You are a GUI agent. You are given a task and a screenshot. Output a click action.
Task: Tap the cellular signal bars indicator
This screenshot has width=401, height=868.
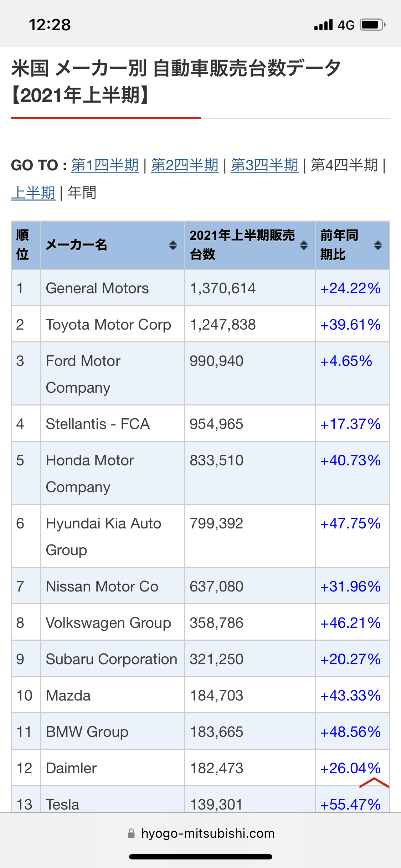click(323, 25)
